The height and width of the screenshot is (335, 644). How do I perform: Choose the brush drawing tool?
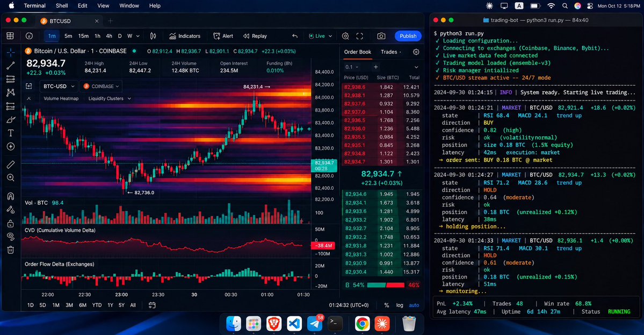coord(11,119)
